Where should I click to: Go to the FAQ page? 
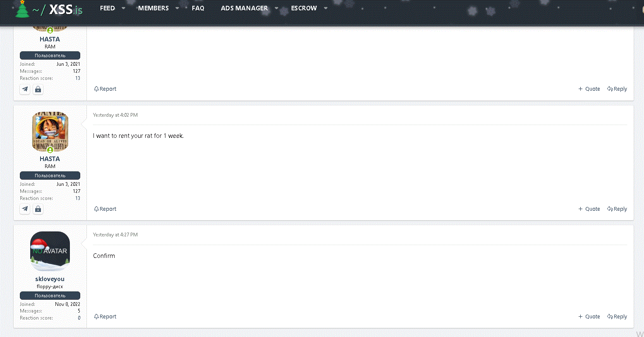(x=198, y=8)
